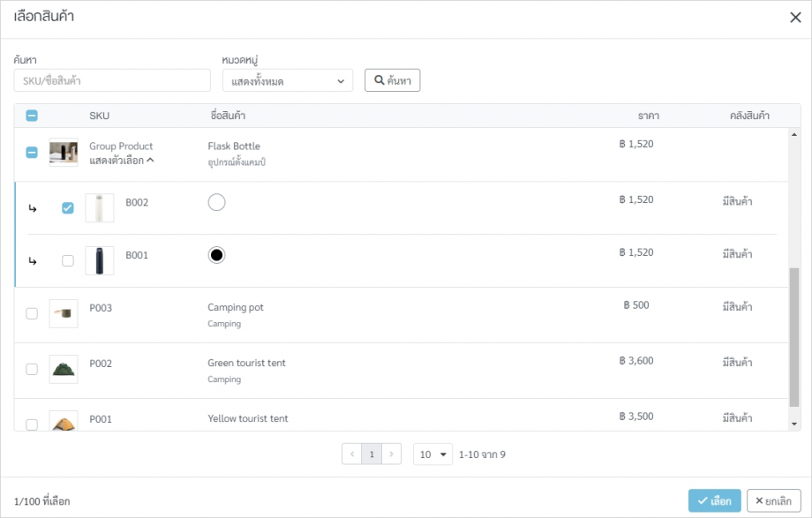Select the black color swatch for B001
Image resolution: width=812 pixels, height=518 pixels.
(x=216, y=255)
